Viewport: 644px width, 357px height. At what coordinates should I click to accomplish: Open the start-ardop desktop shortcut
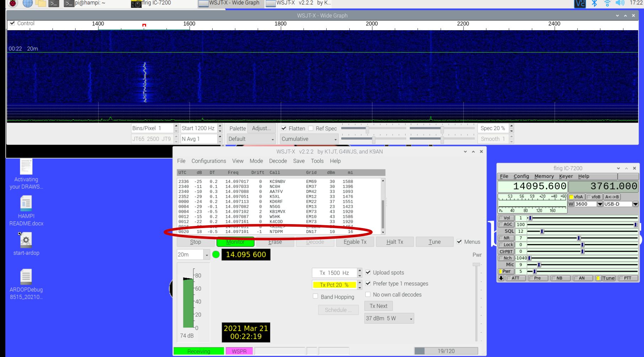point(26,240)
